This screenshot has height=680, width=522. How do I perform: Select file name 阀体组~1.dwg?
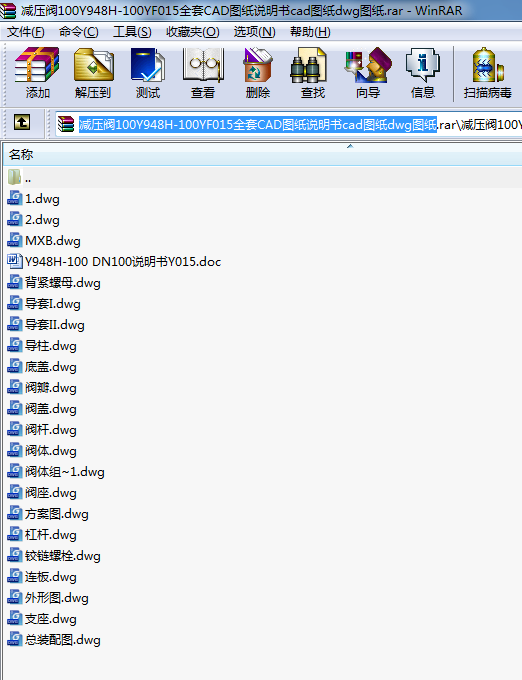tap(65, 471)
